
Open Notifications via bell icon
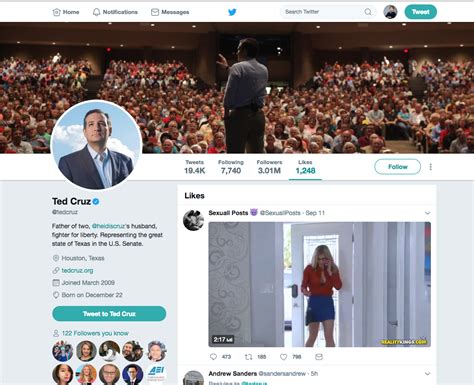point(96,12)
